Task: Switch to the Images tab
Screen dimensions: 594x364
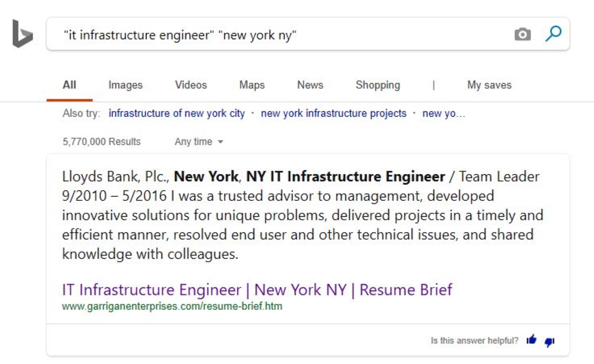Action: click(125, 85)
